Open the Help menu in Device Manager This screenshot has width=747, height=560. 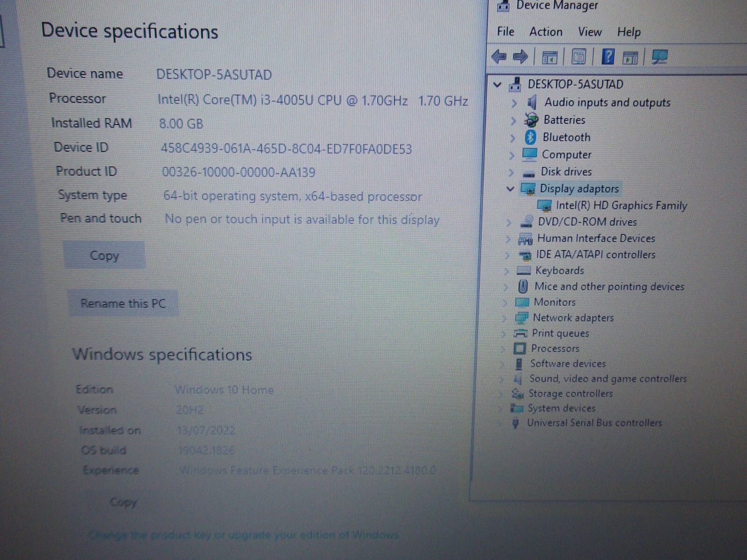coord(629,32)
